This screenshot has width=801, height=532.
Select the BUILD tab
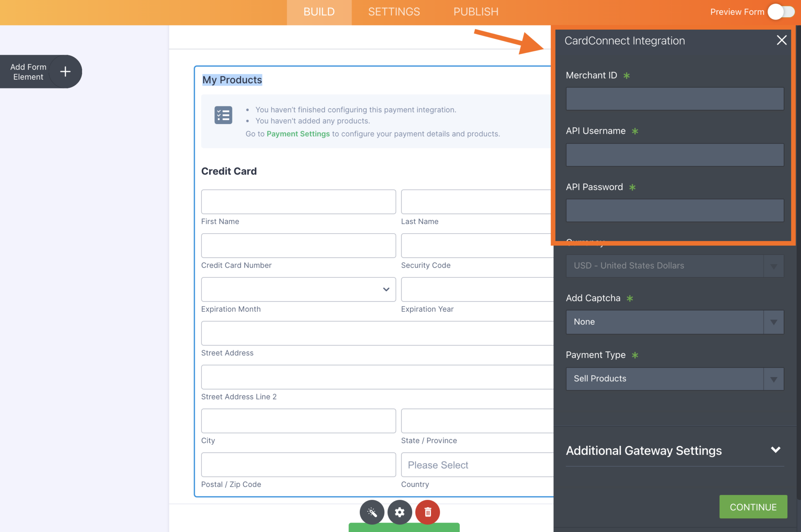[x=319, y=12]
